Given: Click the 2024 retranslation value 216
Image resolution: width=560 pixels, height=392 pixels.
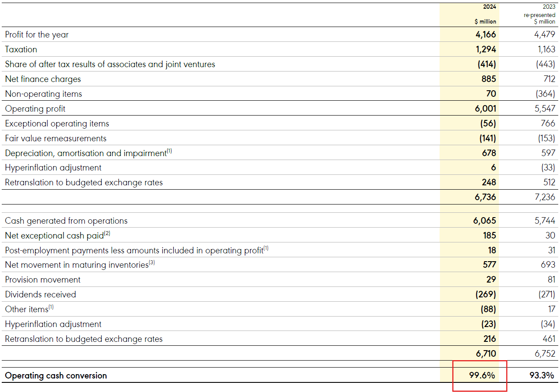Looking at the screenshot, I should point(490,339).
